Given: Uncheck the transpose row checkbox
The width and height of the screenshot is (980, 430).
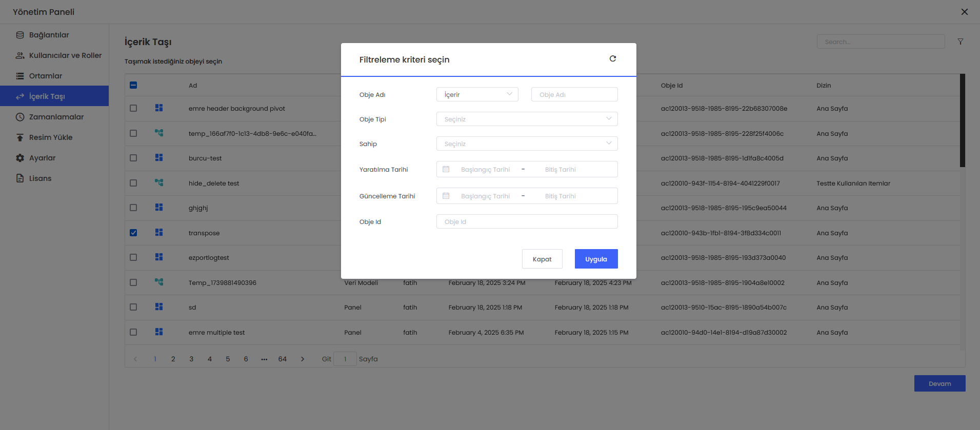Looking at the screenshot, I should (x=133, y=233).
